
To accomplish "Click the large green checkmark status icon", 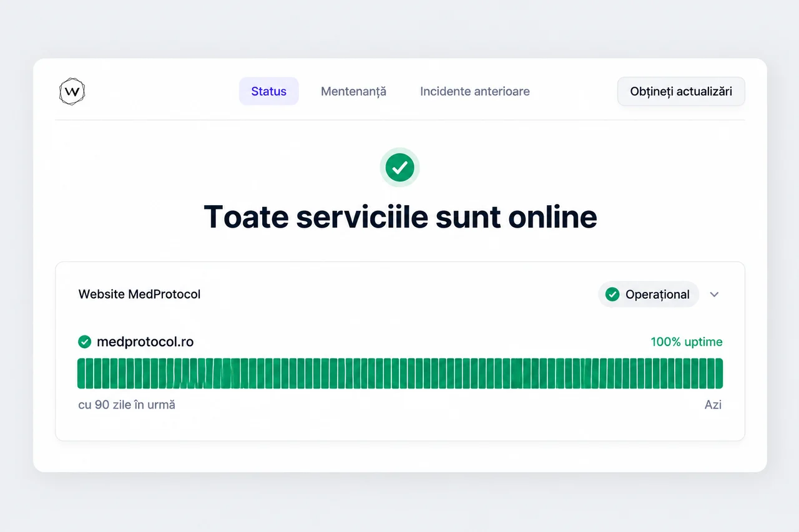I will 399,167.
